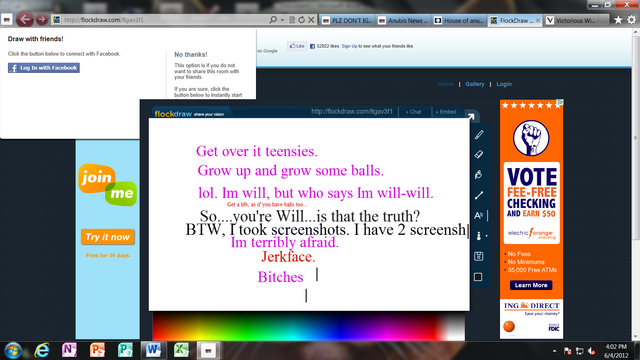Open the Home link

[x=445, y=84]
